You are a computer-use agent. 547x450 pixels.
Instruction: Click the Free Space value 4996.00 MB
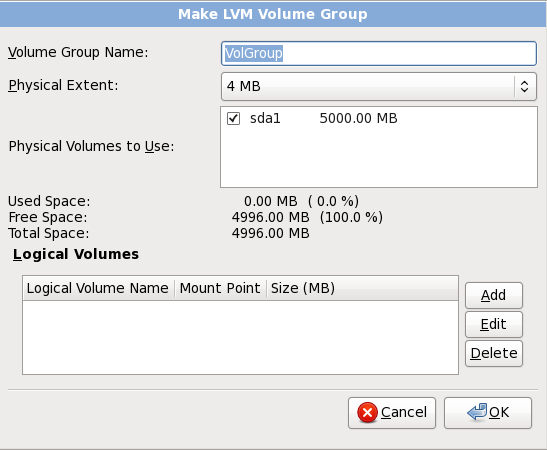click(x=270, y=217)
